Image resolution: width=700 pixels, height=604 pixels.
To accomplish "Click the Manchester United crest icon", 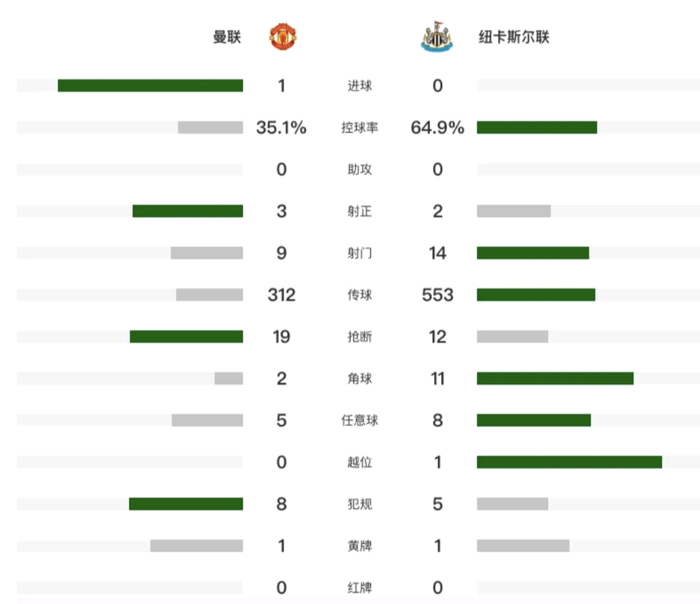I will point(284,37).
